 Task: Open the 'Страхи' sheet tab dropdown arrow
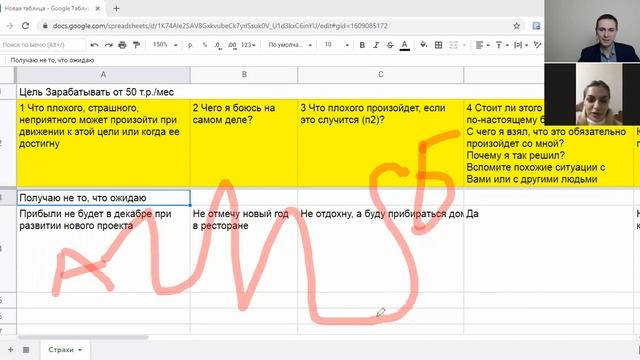coord(80,350)
